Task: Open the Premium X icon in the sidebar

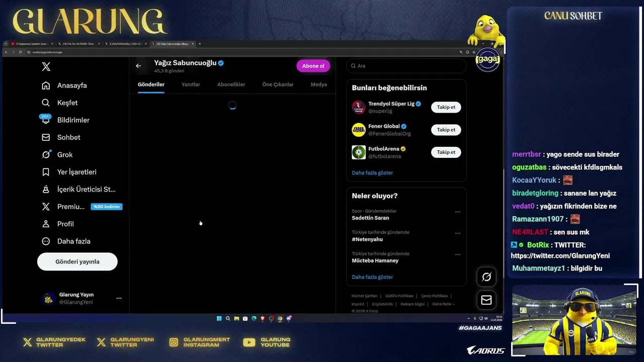Action: coord(46,207)
